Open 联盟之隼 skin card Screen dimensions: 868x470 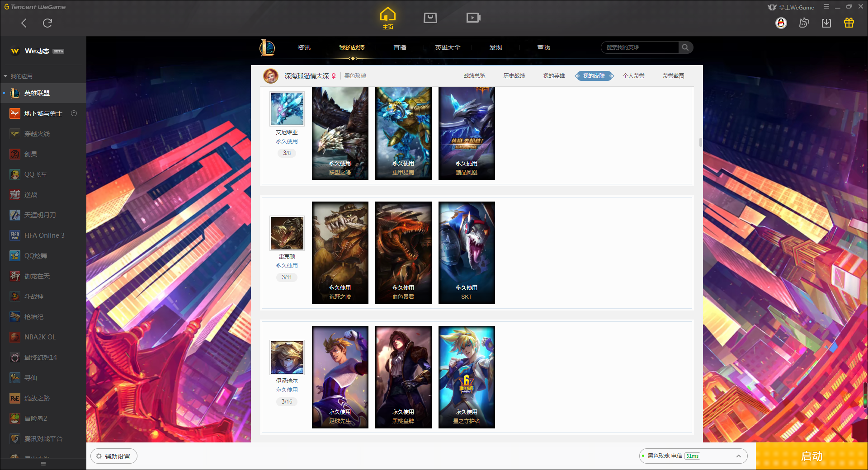coord(340,133)
